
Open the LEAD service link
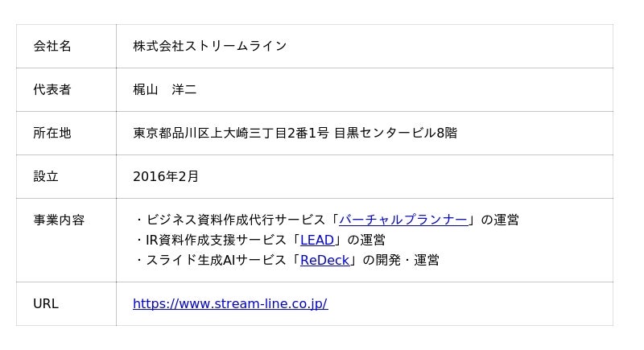[x=316, y=240]
